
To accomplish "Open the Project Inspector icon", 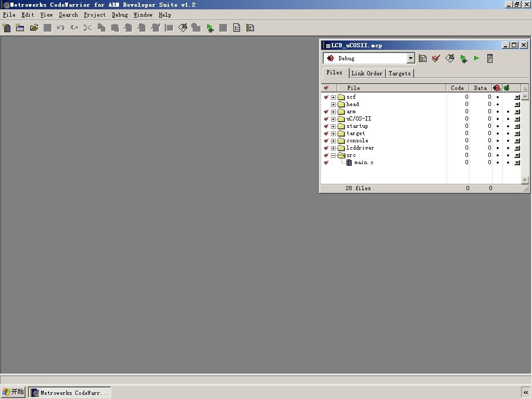I will (x=490, y=58).
